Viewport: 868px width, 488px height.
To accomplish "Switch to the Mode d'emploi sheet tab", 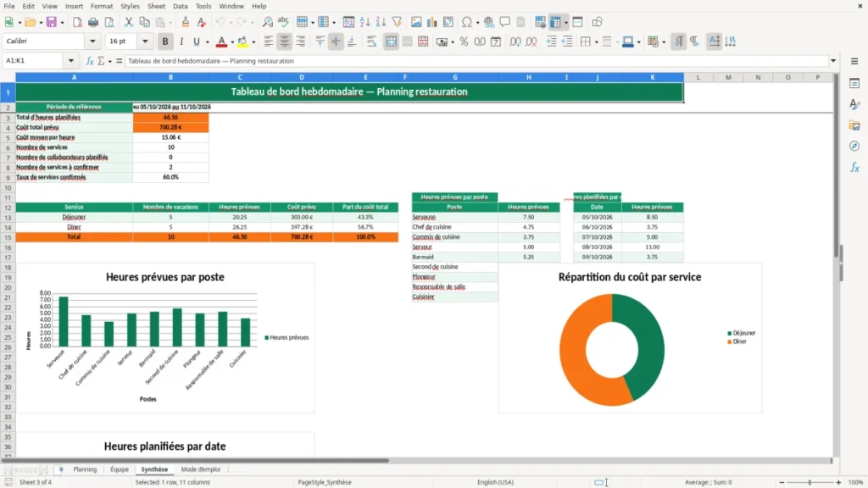I will pyautogui.click(x=200, y=469).
